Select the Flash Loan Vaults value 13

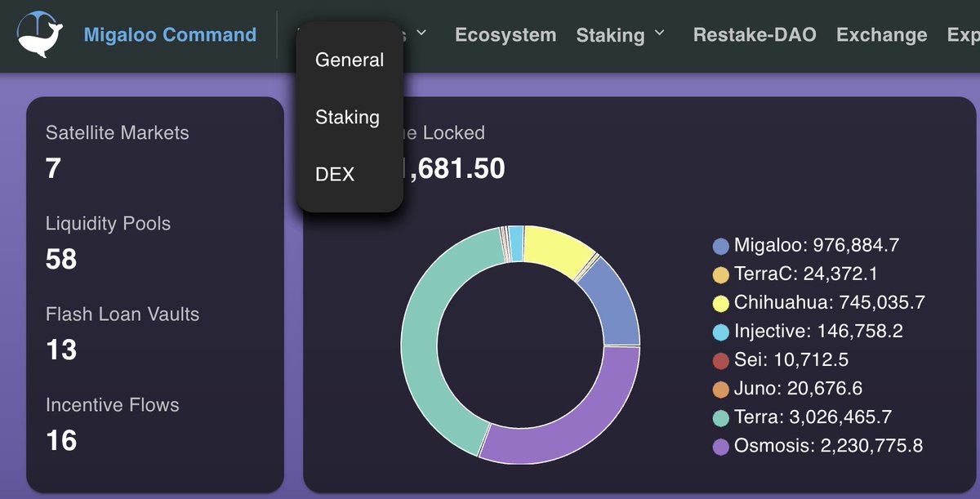tap(61, 350)
